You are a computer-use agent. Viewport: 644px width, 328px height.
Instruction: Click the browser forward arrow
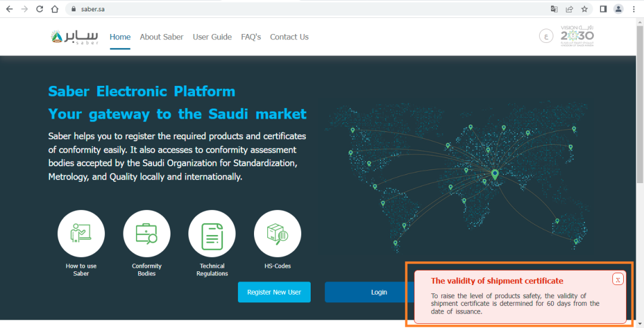[24, 9]
